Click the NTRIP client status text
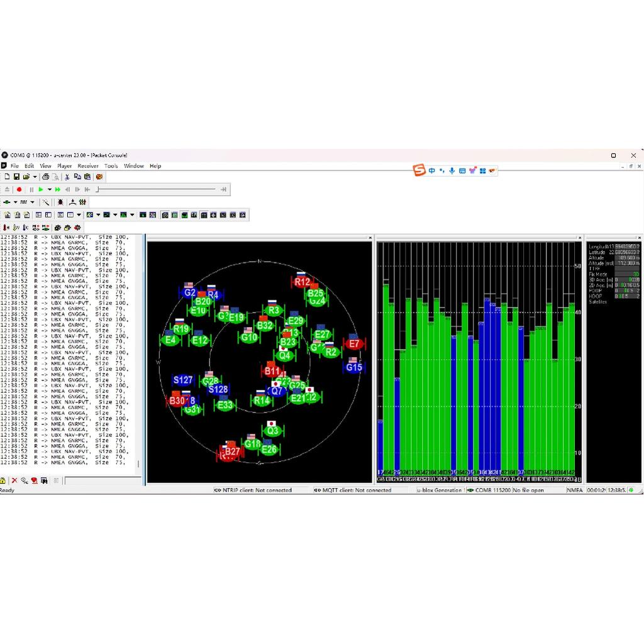The height and width of the screenshot is (644, 644). pos(257,490)
